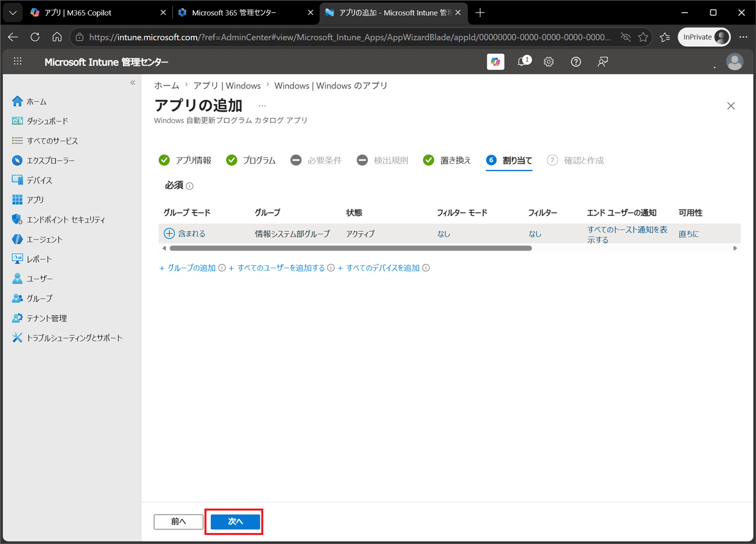Switch to the 必要条件 wizard step
The width and height of the screenshot is (756, 544).
pyautogui.click(x=316, y=160)
